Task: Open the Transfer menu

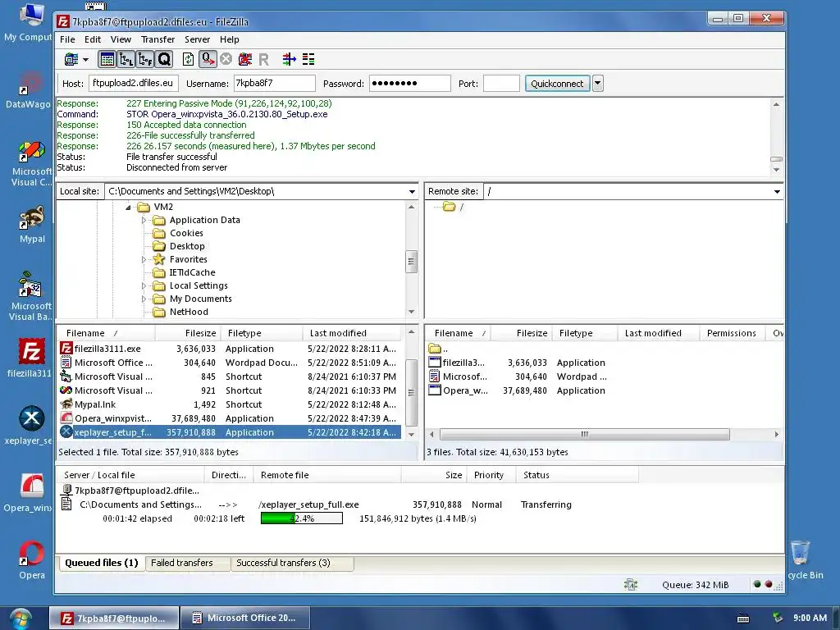Action: click(157, 39)
